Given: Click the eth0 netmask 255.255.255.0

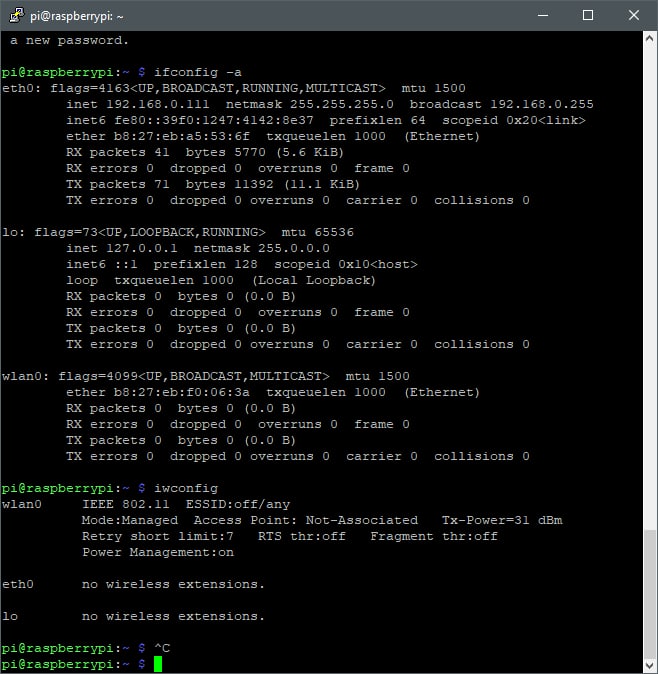Looking at the screenshot, I should point(342,104).
